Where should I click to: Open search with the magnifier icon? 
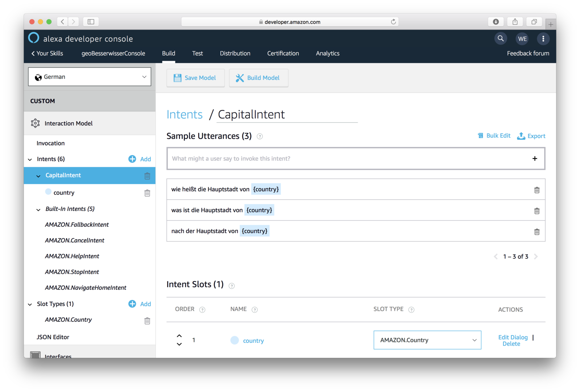pos(501,38)
